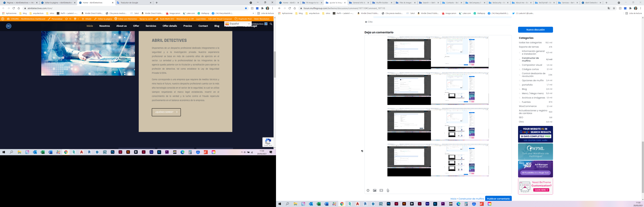
Task: Click the Publicar comentario button
Action: (x=498, y=199)
